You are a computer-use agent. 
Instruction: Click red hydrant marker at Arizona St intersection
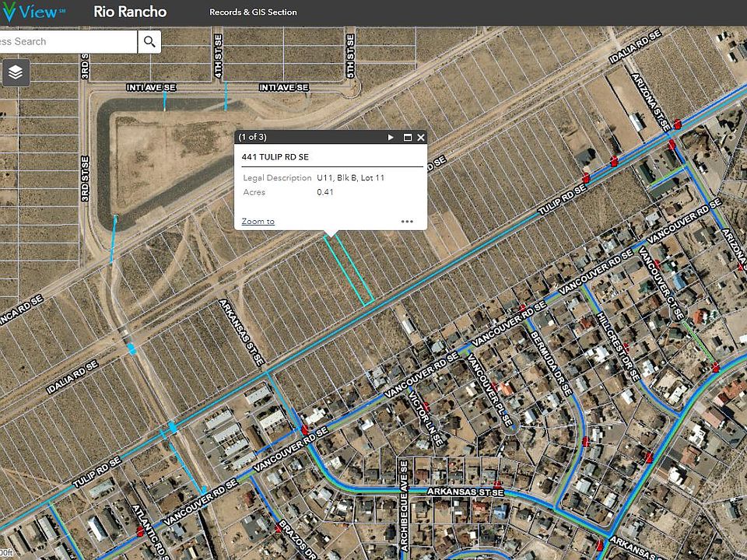[677, 124]
